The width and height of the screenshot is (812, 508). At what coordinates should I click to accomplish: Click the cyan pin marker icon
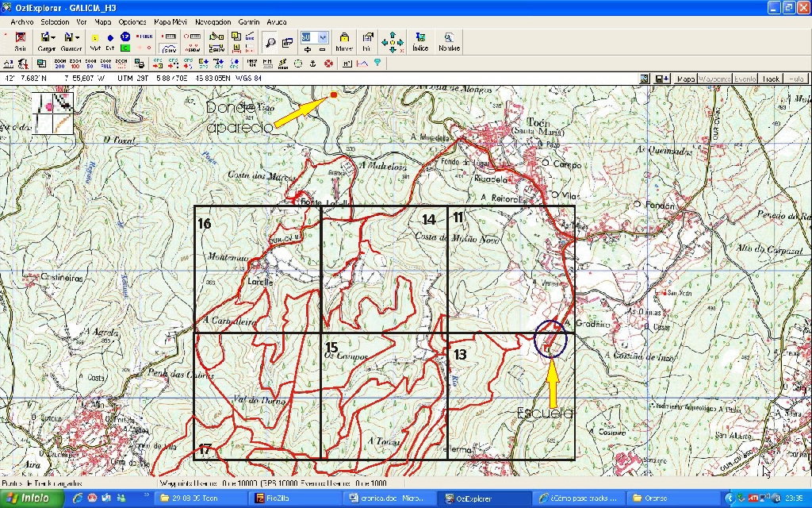pos(377,63)
